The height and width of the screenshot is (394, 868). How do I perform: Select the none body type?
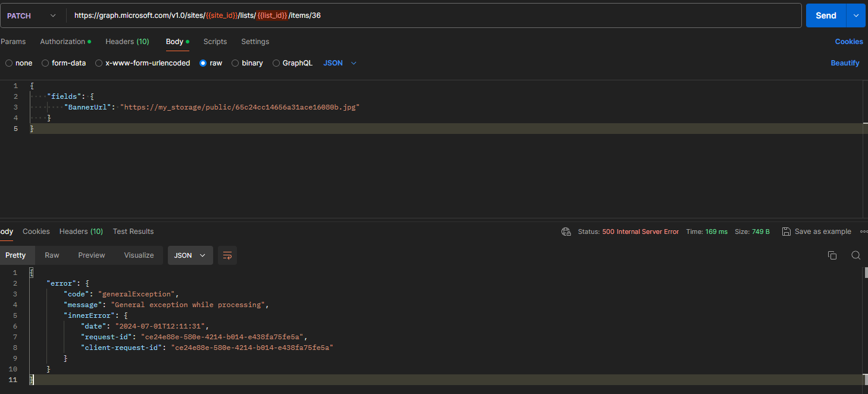click(x=18, y=63)
